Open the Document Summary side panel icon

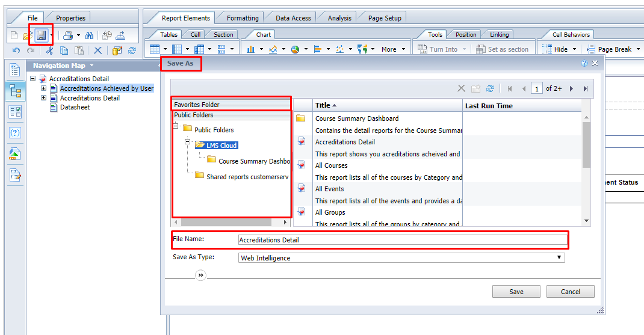[x=15, y=70]
